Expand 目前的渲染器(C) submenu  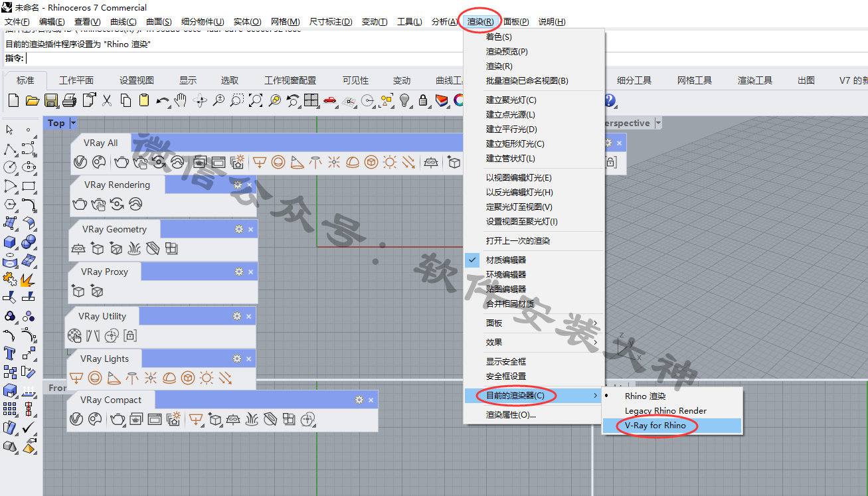click(x=533, y=396)
